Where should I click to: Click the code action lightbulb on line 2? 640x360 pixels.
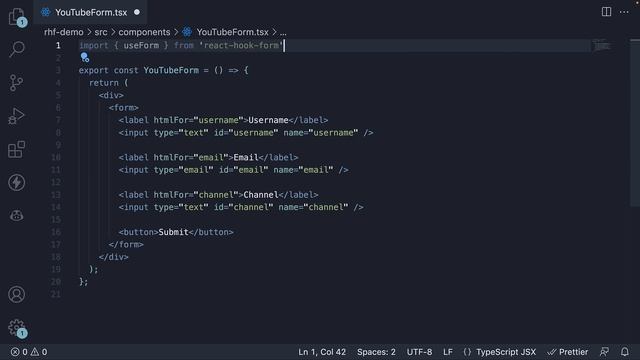[84, 58]
